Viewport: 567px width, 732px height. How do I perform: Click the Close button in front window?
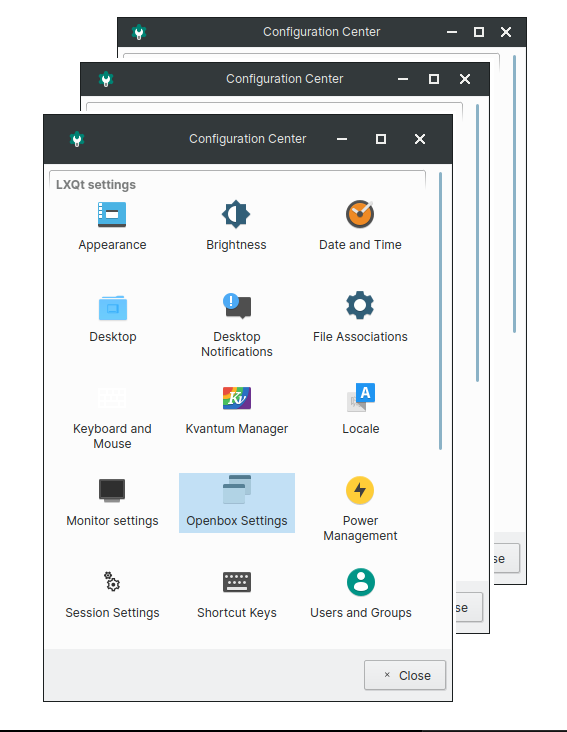tap(405, 675)
